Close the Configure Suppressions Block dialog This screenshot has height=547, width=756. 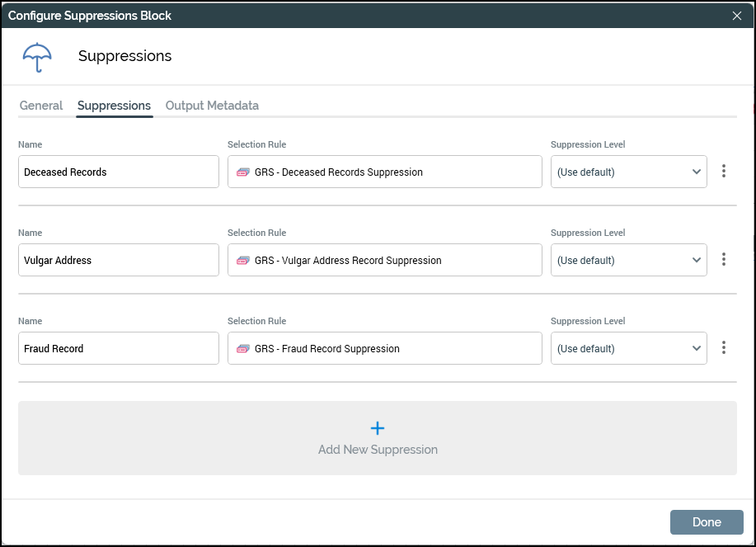[737, 16]
